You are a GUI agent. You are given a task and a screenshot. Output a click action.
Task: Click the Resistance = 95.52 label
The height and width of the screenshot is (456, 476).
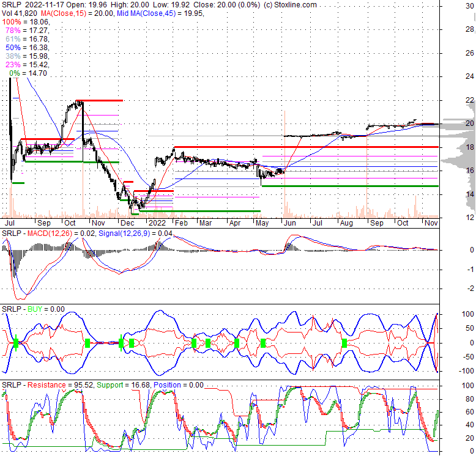[60, 385]
